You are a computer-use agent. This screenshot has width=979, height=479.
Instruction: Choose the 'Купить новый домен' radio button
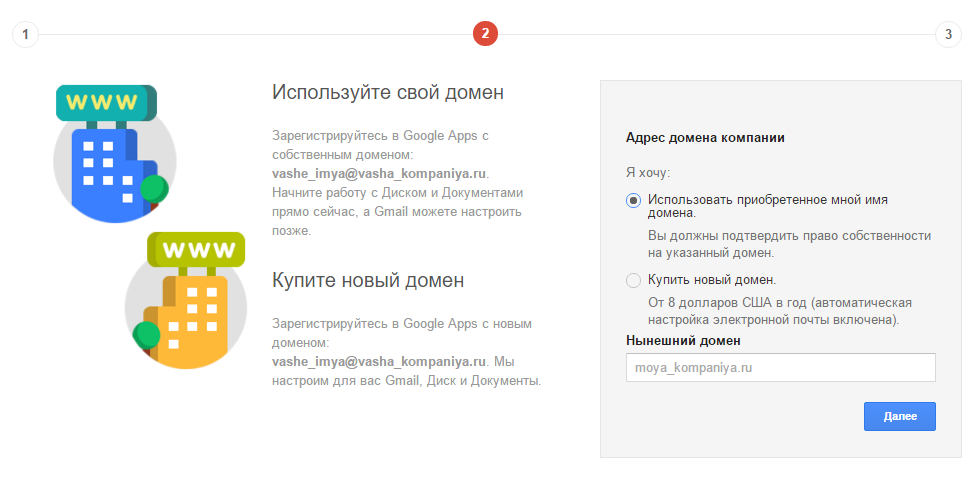coord(633,280)
